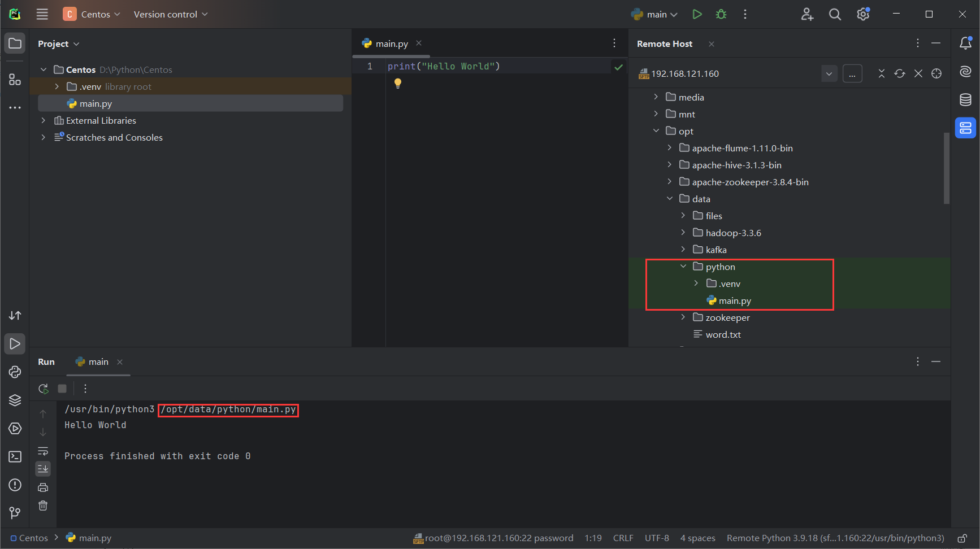Open Notifications bell icon
Image resolution: width=980 pixels, height=549 pixels.
(x=966, y=43)
